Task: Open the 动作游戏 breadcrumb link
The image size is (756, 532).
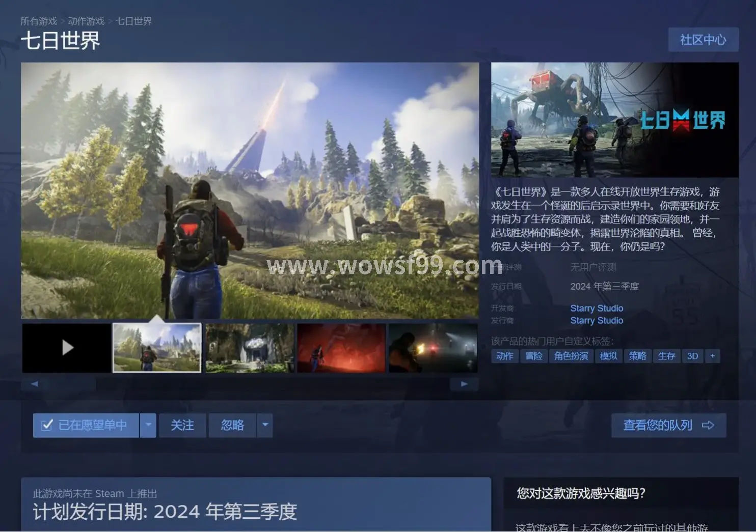Action: pos(86,21)
